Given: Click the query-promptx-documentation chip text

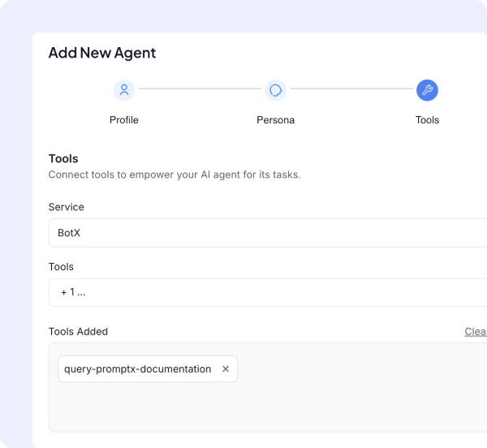Looking at the screenshot, I should [138, 368].
